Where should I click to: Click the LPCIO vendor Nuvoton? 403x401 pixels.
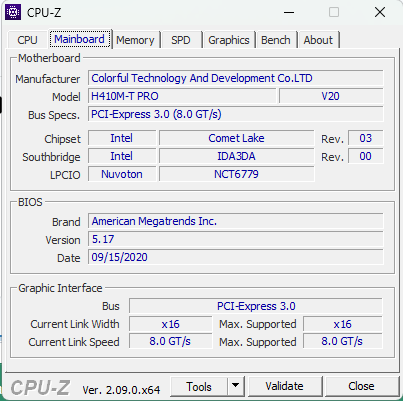tap(122, 174)
